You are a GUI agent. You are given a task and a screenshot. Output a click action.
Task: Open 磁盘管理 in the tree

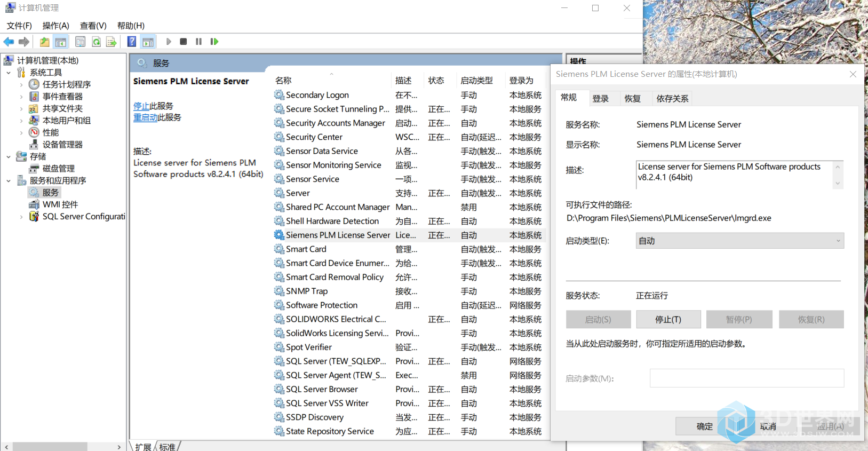[x=59, y=169]
